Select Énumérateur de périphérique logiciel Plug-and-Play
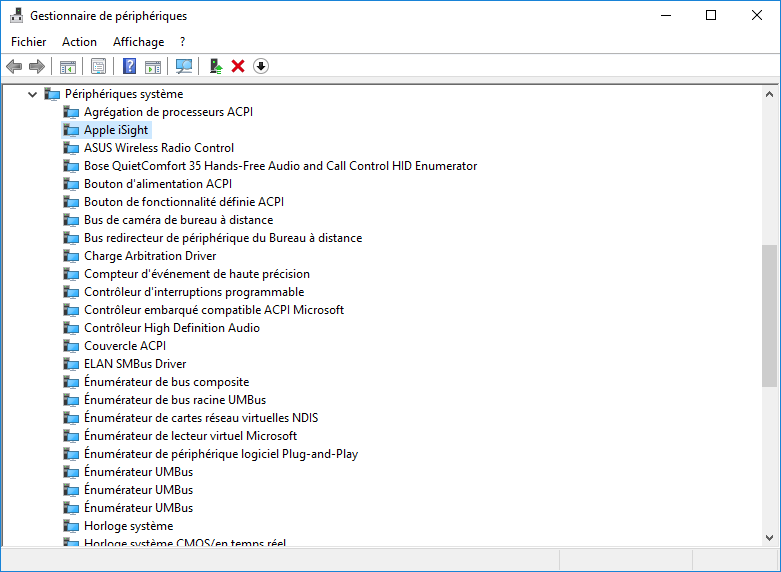Screen dimensions: 781x572 (x=221, y=454)
